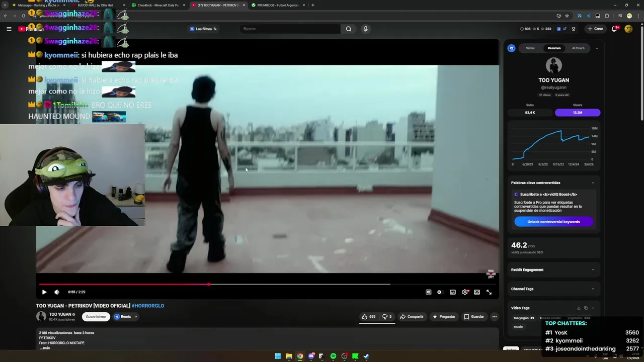This screenshot has height=362, width=644.
Task: Dislike the video with thumbs down
Action: point(387,317)
